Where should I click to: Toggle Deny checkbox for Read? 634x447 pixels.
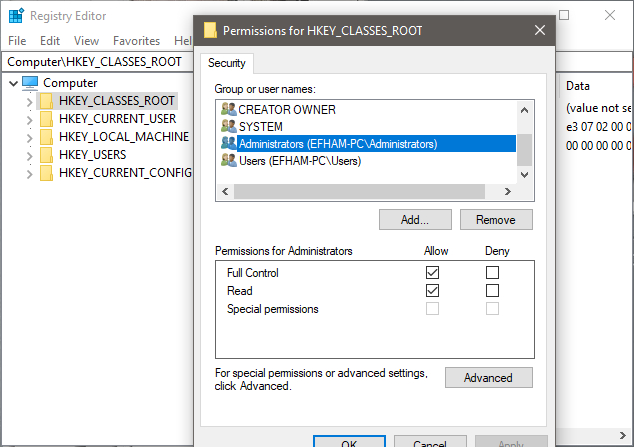point(492,291)
